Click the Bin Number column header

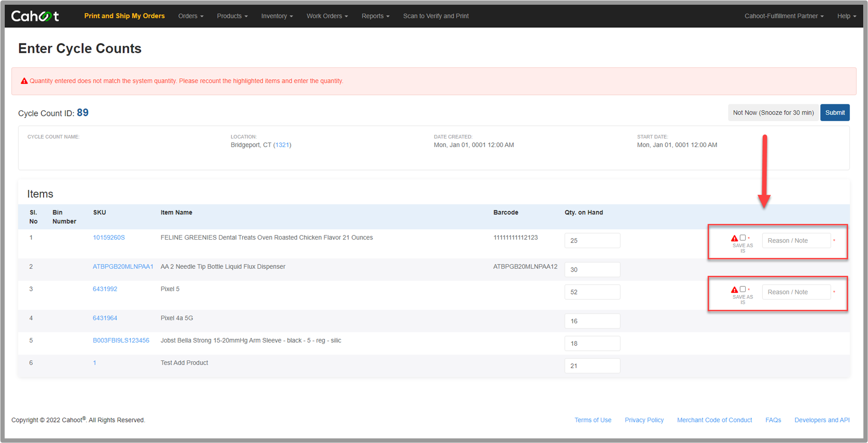64,217
